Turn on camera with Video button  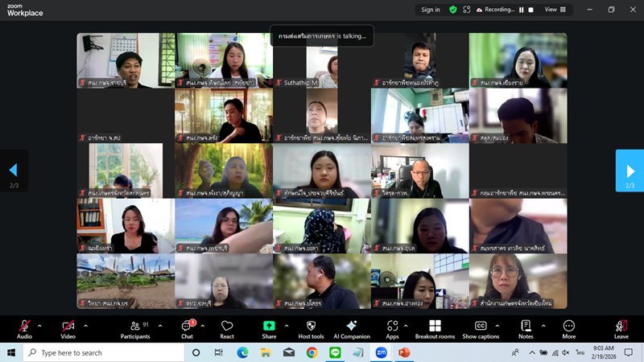click(x=68, y=328)
